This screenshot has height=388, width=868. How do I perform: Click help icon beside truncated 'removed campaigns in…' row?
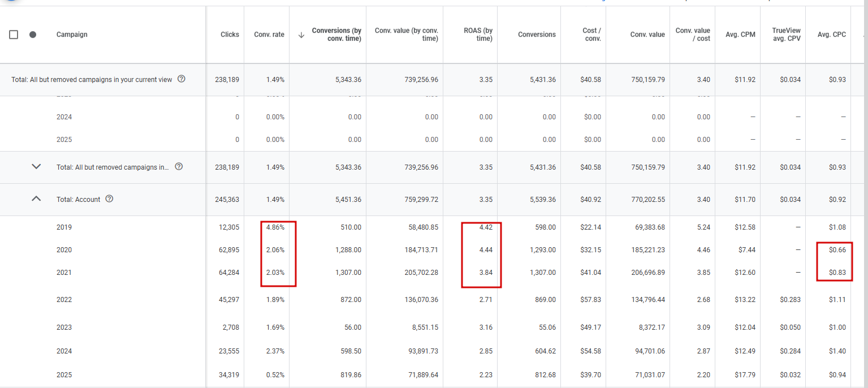tap(179, 167)
